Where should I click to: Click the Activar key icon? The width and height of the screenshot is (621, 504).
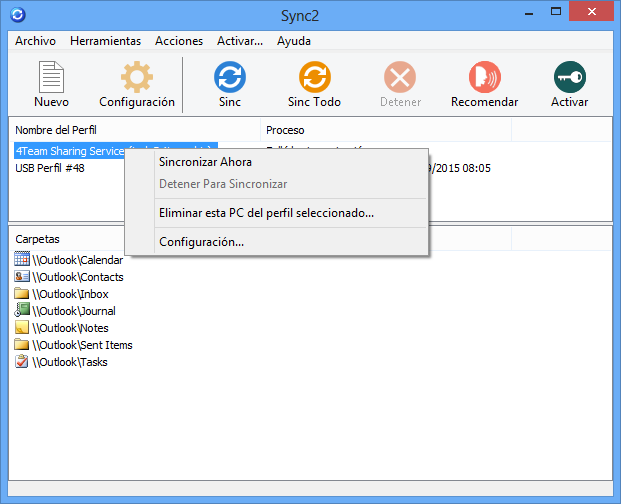pyautogui.click(x=570, y=77)
